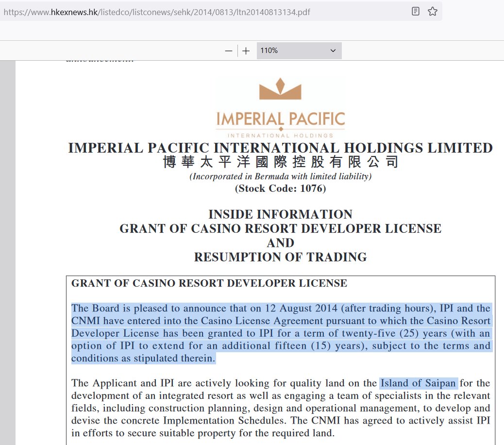Click the highlighted 'Island of Saipan' text
The height and width of the screenshot is (445, 504).
click(418, 383)
